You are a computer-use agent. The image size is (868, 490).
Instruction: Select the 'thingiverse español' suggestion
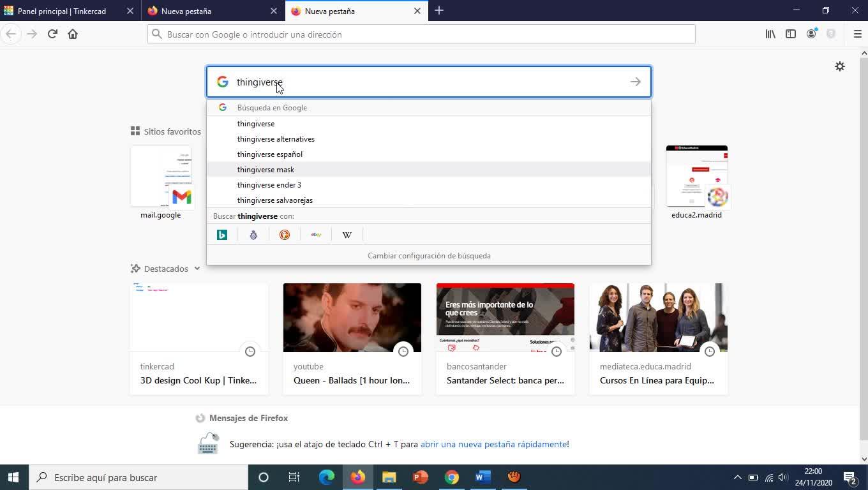270,154
